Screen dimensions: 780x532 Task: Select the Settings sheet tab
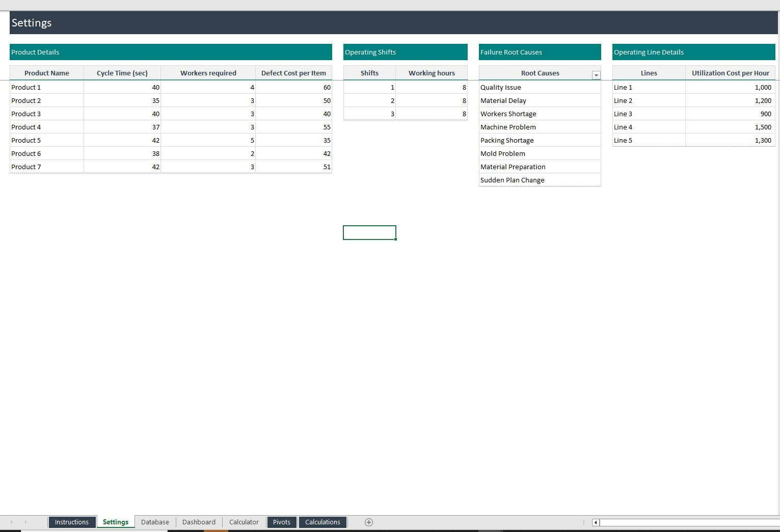click(x=115, y=522)
